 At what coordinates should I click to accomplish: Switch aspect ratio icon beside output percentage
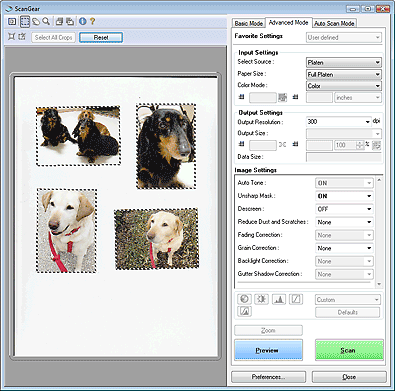pos(376,145)
